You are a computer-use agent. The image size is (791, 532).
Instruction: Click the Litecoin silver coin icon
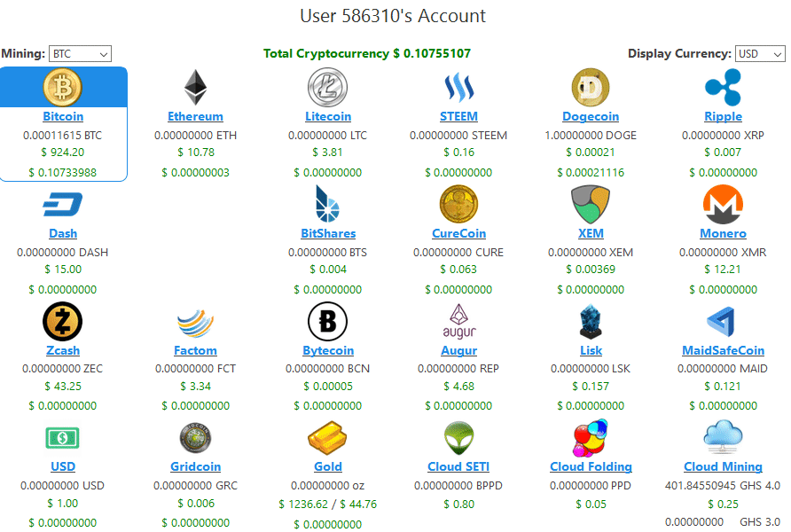[x=328, y=87]
